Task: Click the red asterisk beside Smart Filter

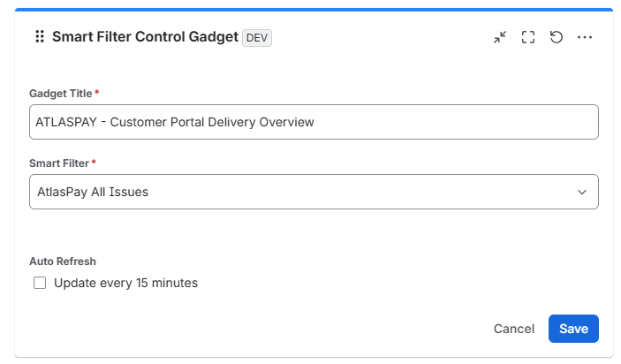Action: (x=94, y=162)
